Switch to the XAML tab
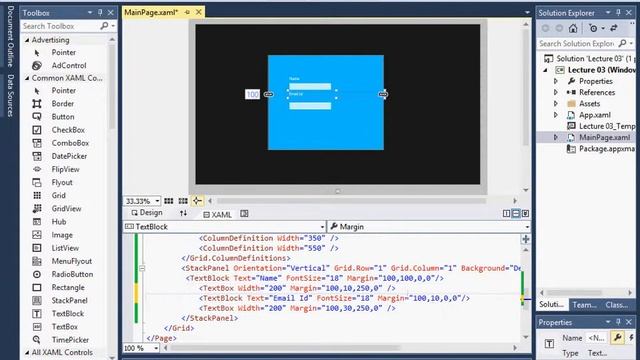Screen dimensions: 640x360 [x=218, y=214]
